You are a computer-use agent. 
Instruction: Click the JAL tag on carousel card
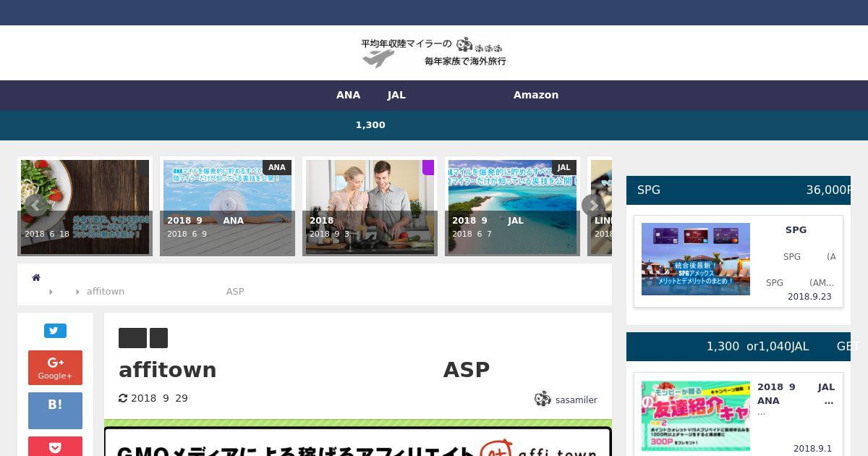pyautogui.click(x=564, y=167)
